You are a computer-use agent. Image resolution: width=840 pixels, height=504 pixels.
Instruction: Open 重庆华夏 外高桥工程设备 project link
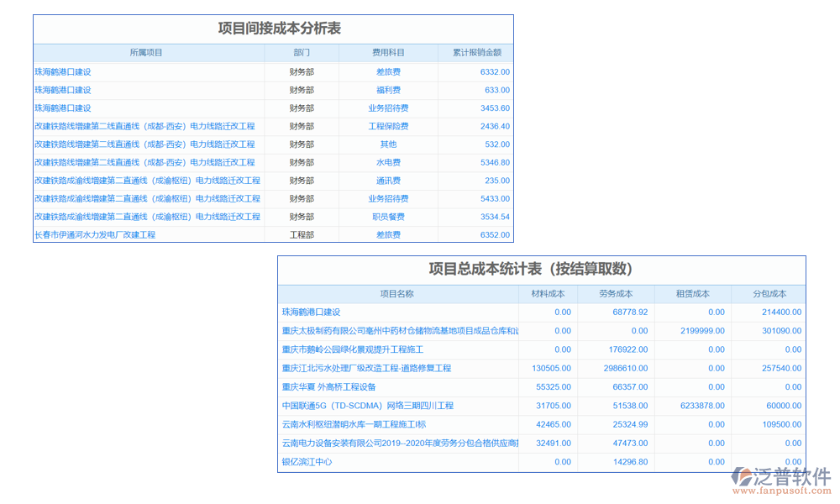(x=329, y=387)
